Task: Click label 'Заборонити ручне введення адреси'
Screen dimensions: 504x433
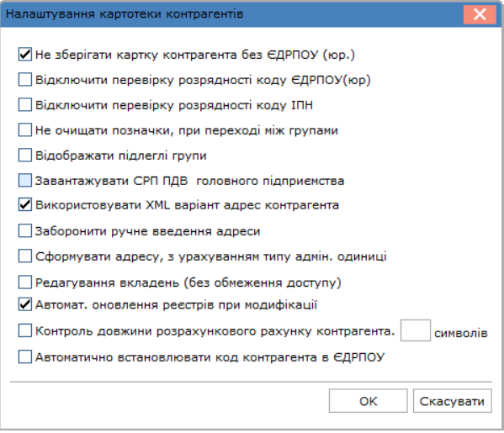Action: pos(147,231)
